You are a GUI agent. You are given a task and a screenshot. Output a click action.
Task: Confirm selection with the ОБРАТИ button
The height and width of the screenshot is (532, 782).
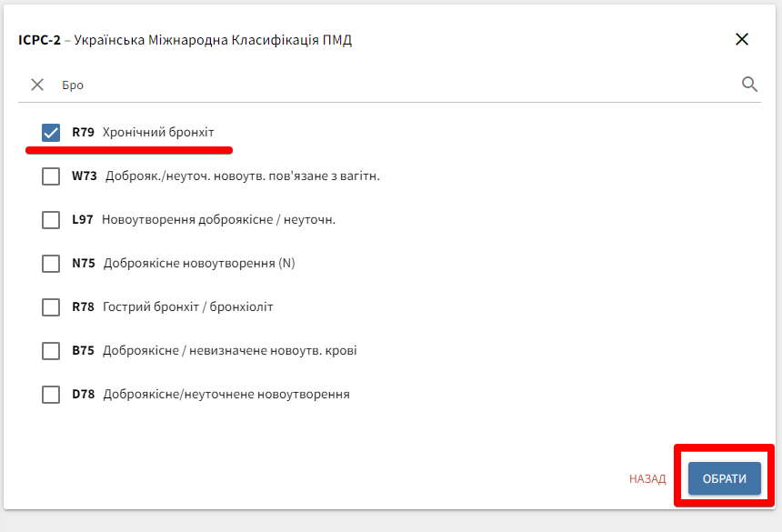[724, 478]
